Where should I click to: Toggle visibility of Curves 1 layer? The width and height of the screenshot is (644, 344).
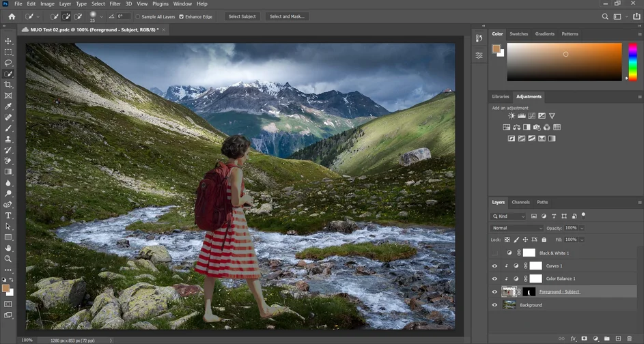point(494,266)
